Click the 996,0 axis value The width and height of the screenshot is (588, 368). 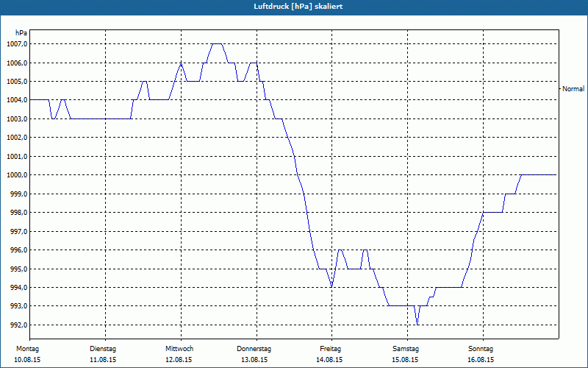[x=18, y=250]
